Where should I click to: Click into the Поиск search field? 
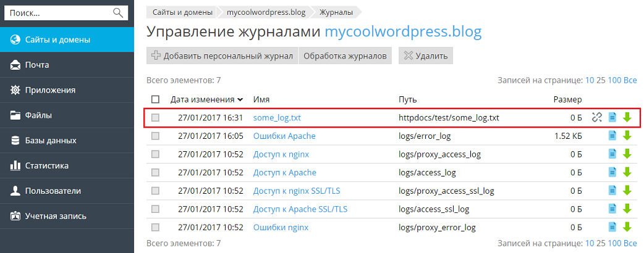click(x=59, y=12)
